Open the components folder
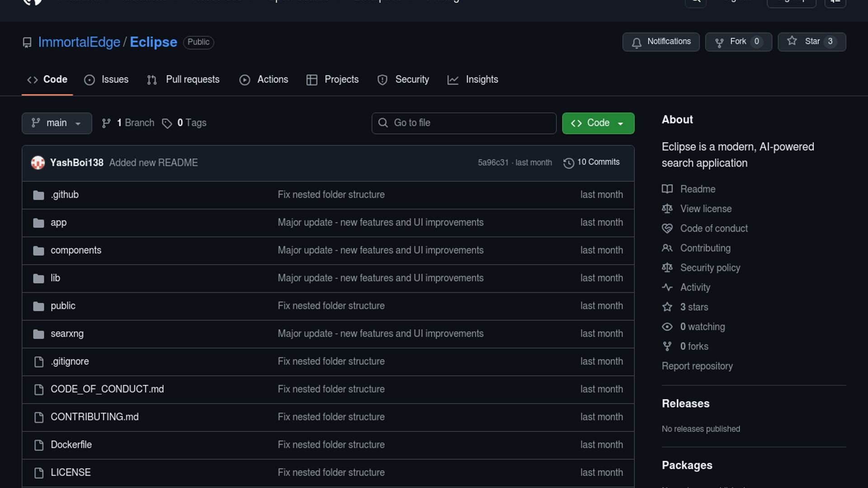 coord(75,250)
